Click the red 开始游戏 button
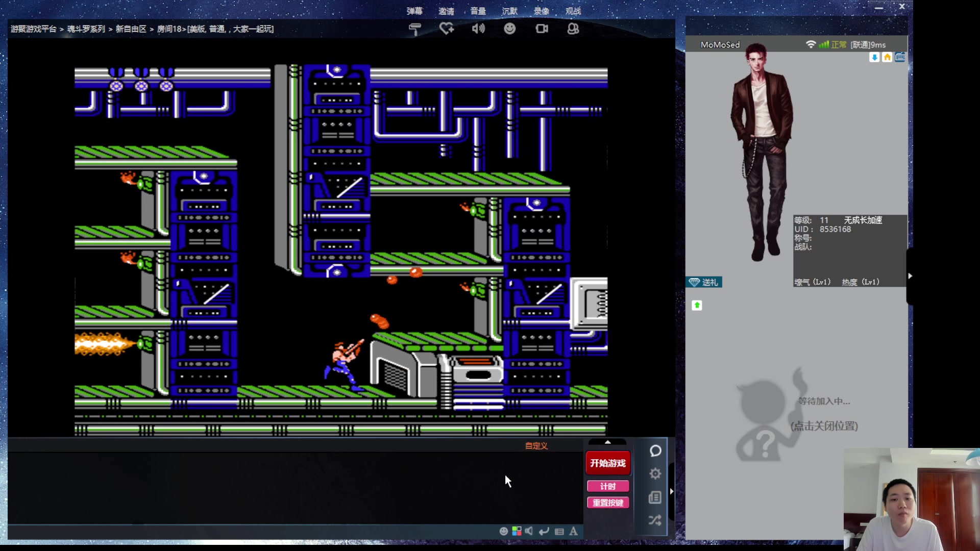This screenshot has height=551, width=980. coord(608,463)
